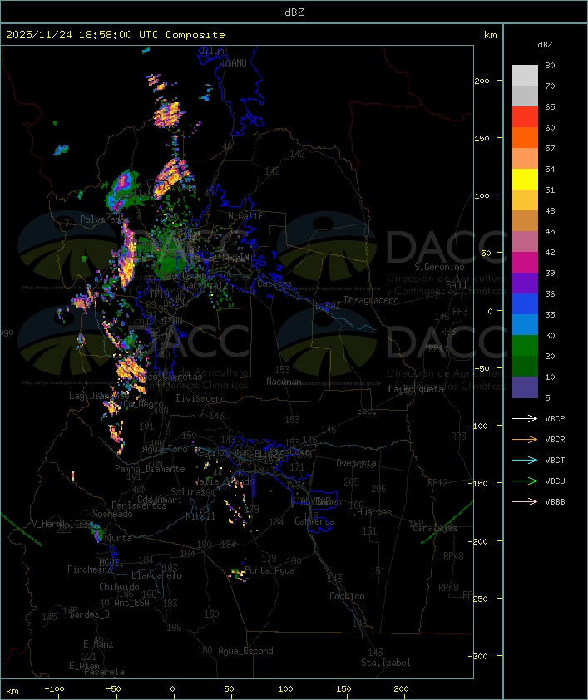This screenshot has height=700, width=588.
Task: Click the Sosneado map label
Action: pos(112,514)
